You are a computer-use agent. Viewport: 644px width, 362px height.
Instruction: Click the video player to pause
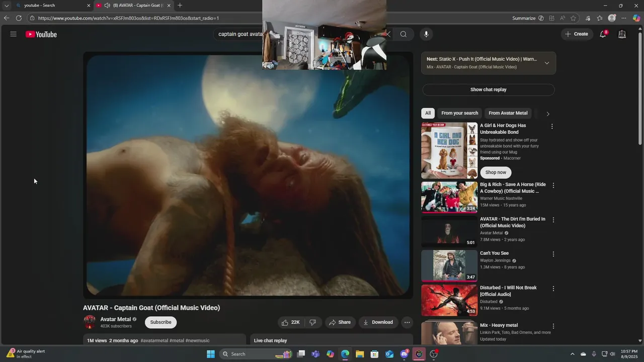pos(248,175)
